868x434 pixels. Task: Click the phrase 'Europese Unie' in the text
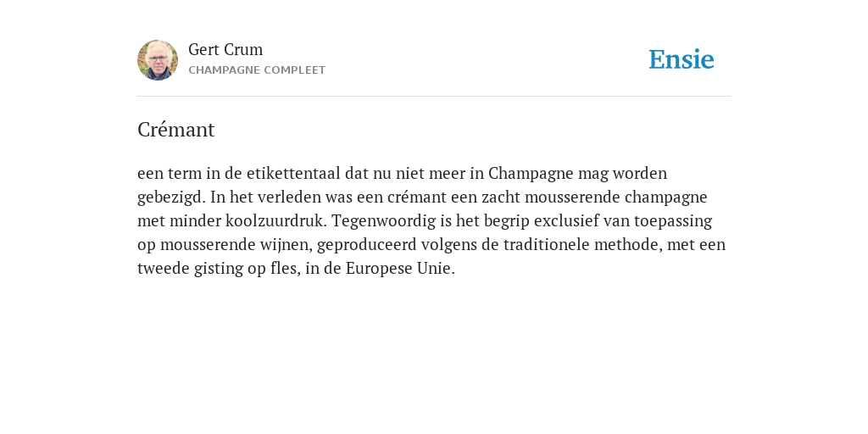click(398, 269)
